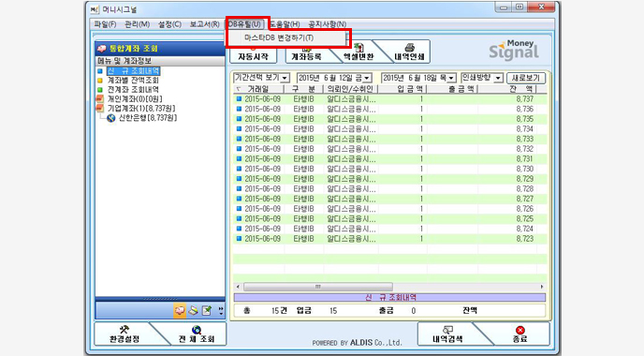Open the 환경설정 settings tool icon

pos(124,329)
